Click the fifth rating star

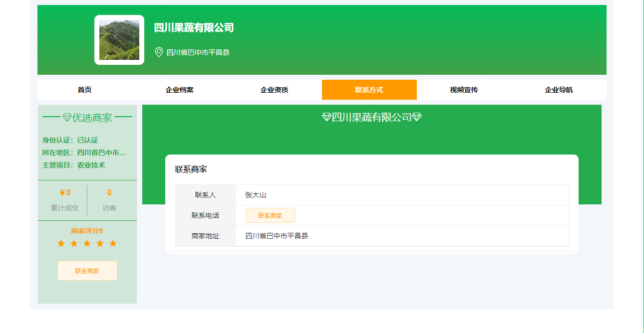[113, 243]
